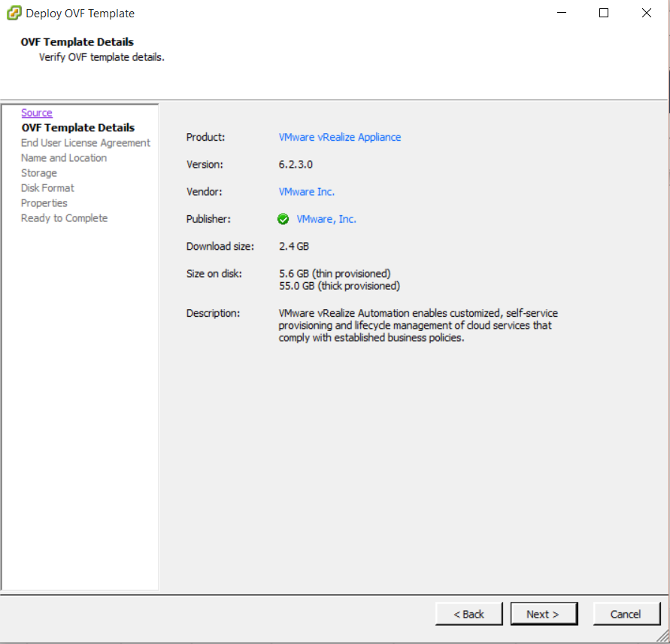Click the Download size: label
The image size is (670, 644).
220,246
